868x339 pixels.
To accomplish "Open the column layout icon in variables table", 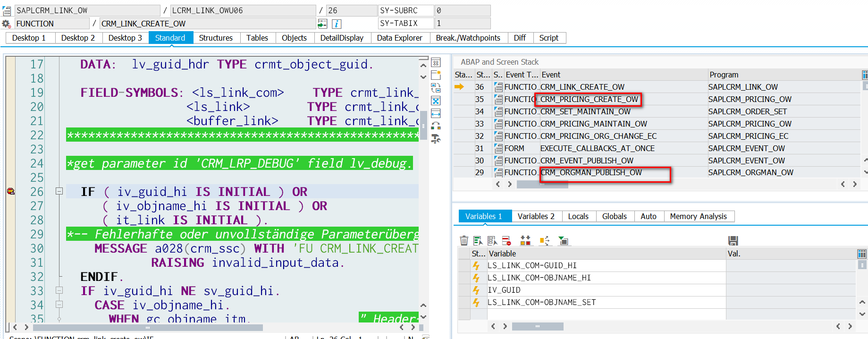I will [862, 254].
